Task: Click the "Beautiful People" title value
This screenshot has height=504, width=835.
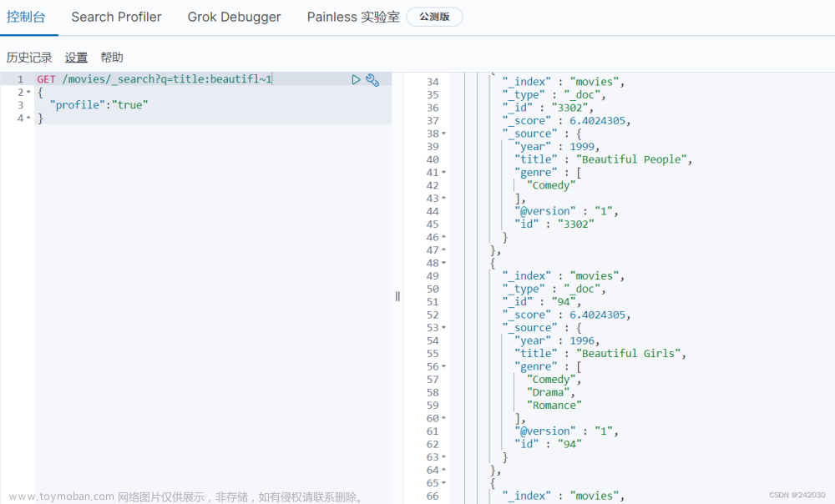Action: coord(630,159)
